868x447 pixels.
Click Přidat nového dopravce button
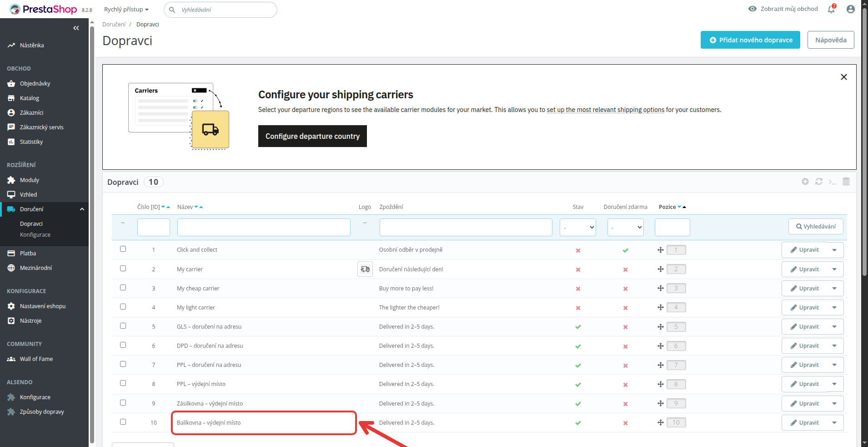coord(750,40)
